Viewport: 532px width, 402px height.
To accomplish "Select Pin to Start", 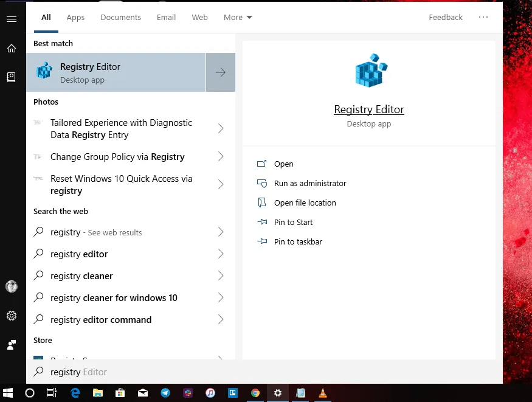I will [x=294, y=222].
